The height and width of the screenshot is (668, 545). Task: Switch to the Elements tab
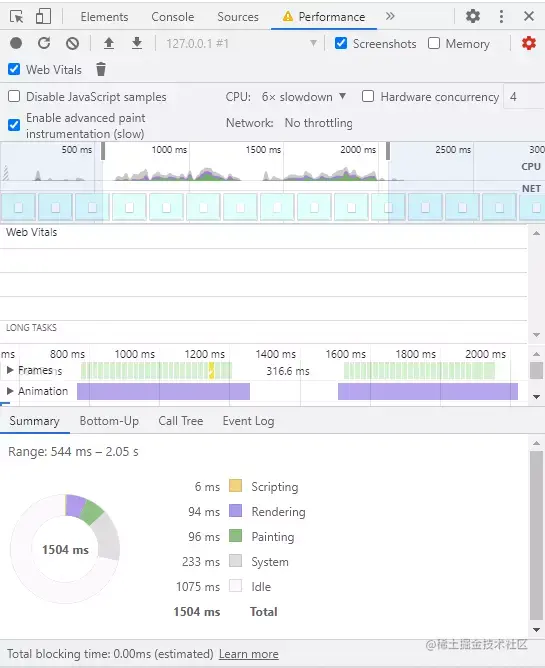pyautogui.click(x=104, y=17)
